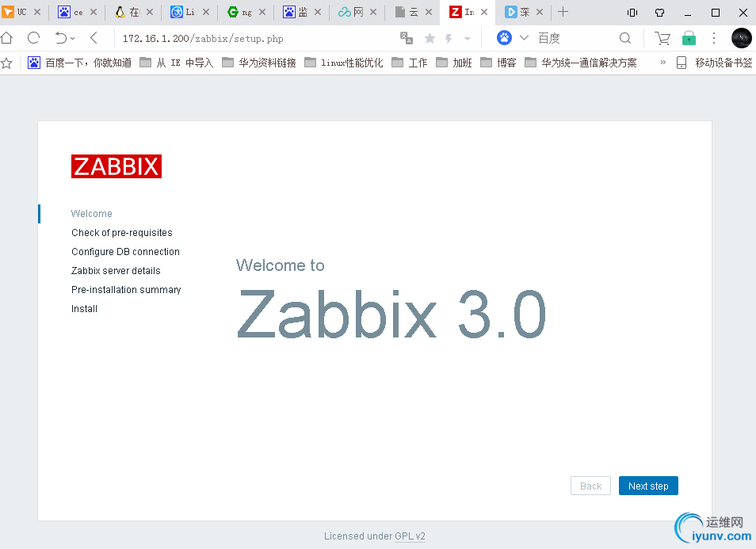The width and height of the screenshot is (756, 549).
Task: Open the 从 IE 中导入 bookmark folder
Action: pyautogui.click(x=177, y=63)
